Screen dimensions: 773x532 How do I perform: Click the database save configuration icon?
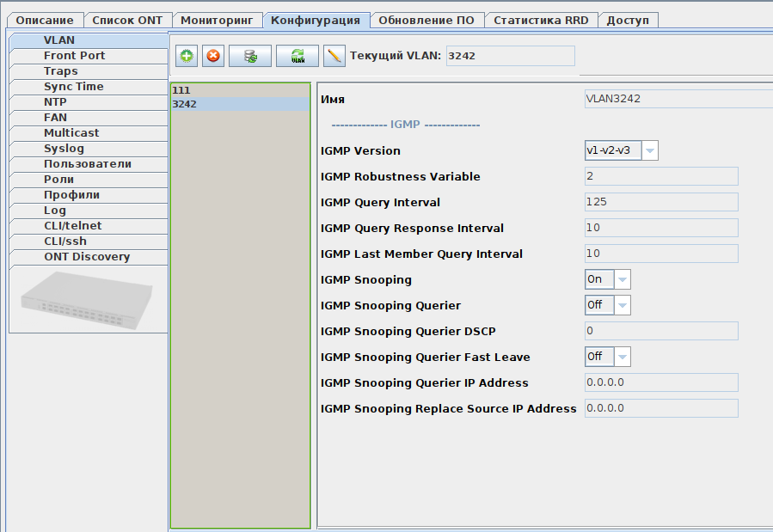tap(250, 56)
